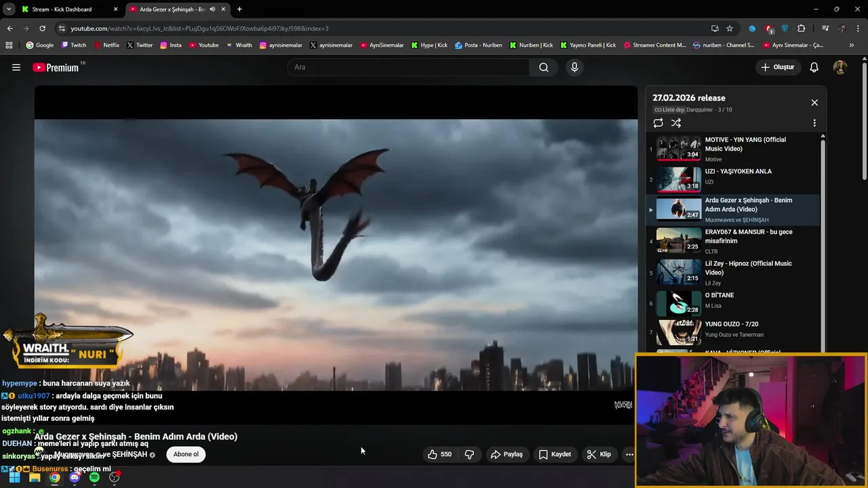The image size is (868, 488).
Task: Open the Apps grid in bookmarks bar
Action: [9, 45]
